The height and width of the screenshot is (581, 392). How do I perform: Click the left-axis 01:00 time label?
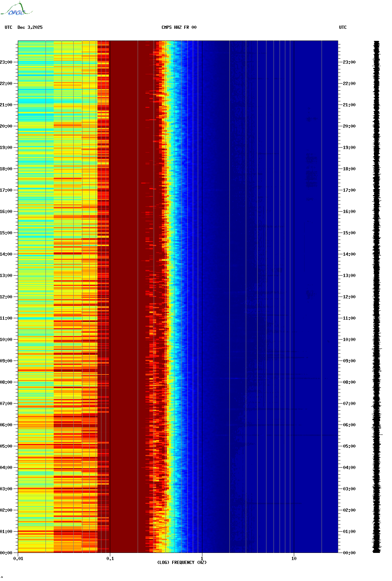pos(6,532)
